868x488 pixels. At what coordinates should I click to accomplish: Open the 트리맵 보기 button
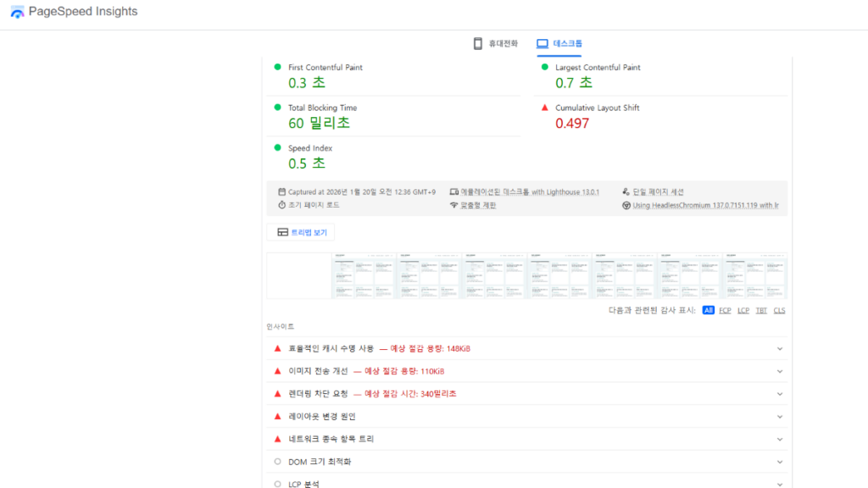301,232
